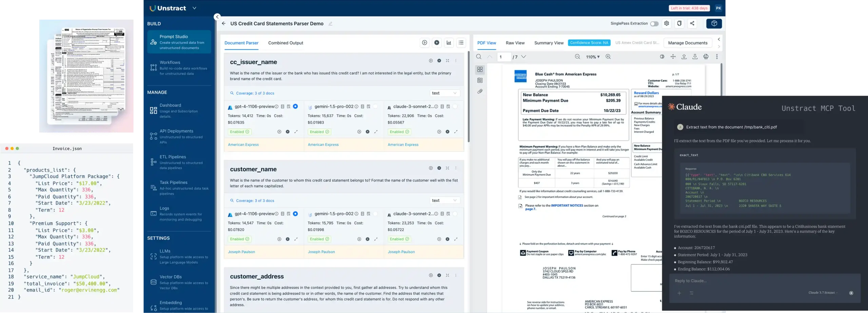Switch to the Document Parser tab
This screenshot has height=313, width=868.
(241, 43)
